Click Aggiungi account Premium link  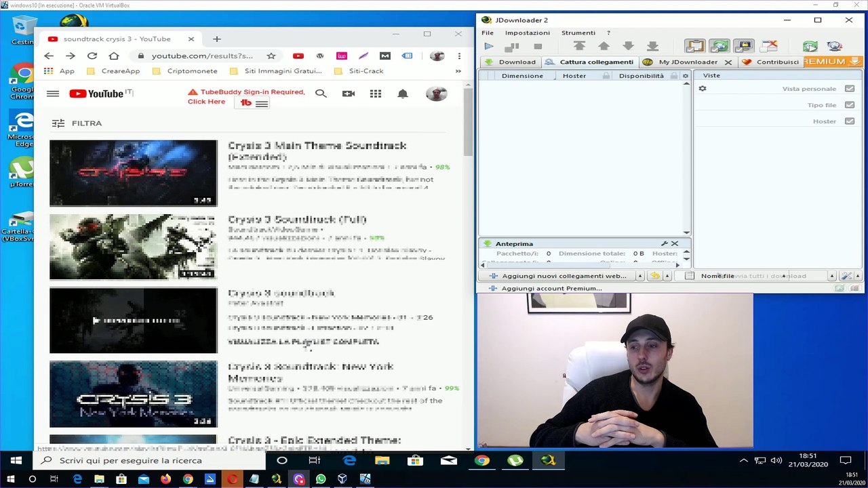click(551, 289)
